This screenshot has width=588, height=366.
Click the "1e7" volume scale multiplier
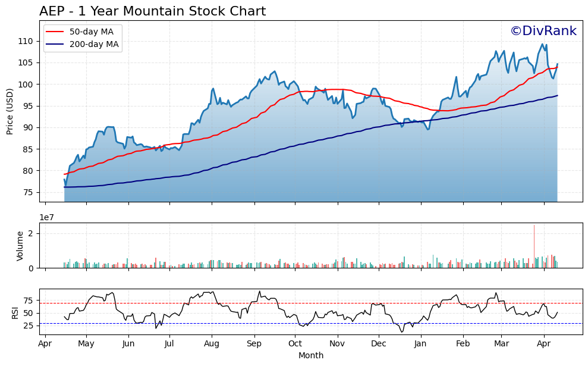[46, 217]
